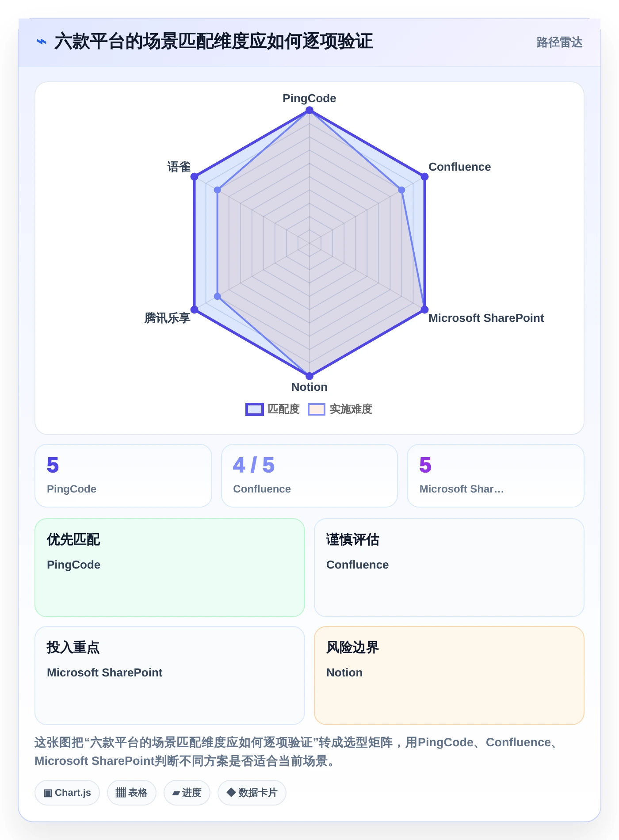Toggle the 匹配度 legend swatch
The image size is (619, 840).
pyautogui.click(x=255, y=409)
